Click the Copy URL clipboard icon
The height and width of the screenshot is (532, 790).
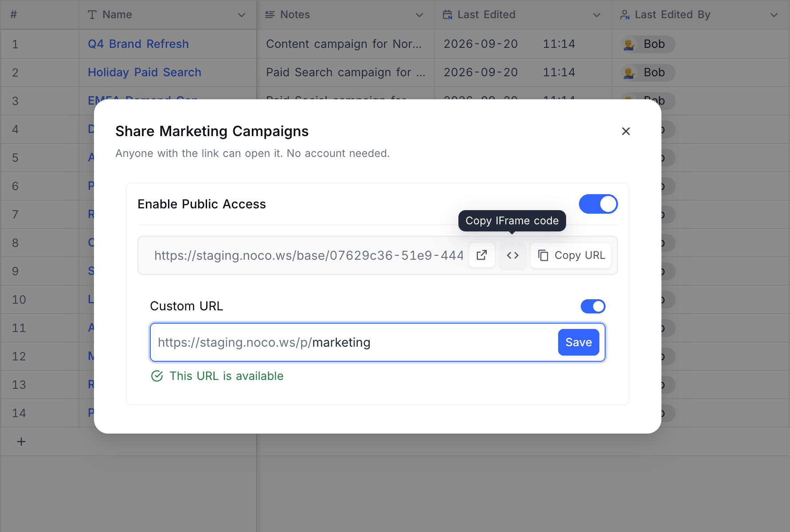(543, 255)
